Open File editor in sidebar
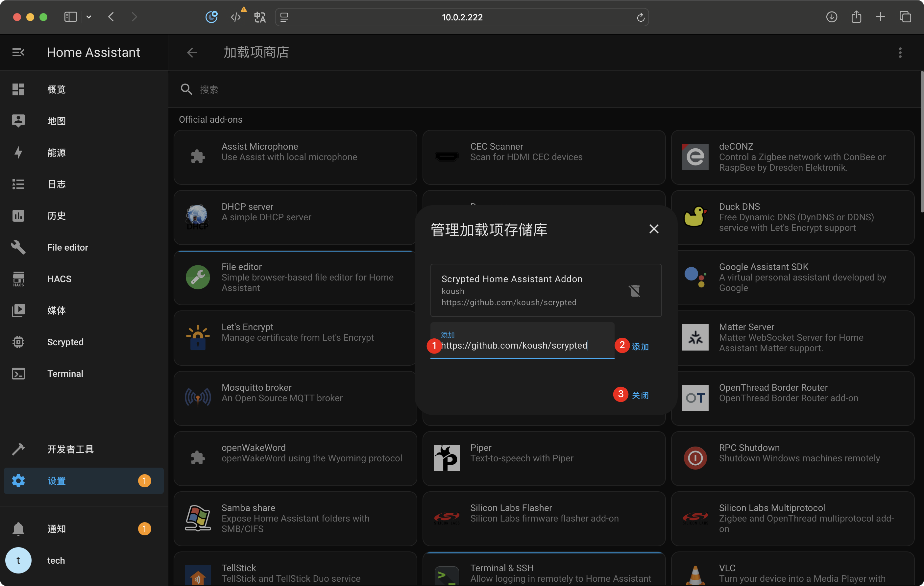Screen dimensions: 924x586 tap(84, 247)
